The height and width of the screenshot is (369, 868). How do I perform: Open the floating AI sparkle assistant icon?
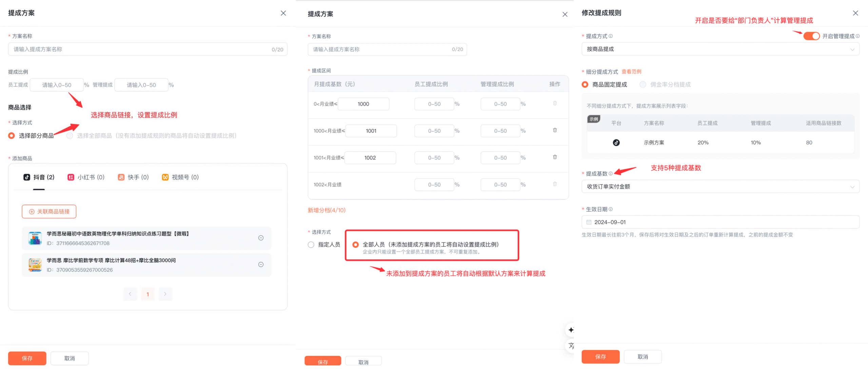(571, 330)
